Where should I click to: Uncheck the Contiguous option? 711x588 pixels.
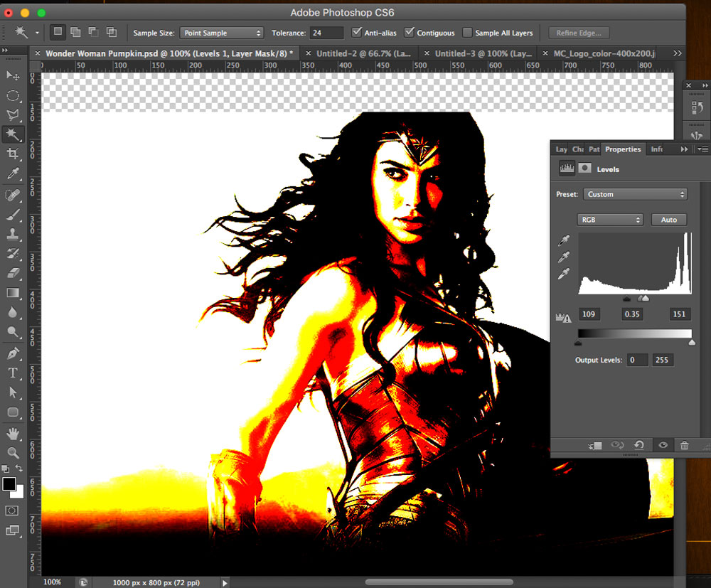409,33
